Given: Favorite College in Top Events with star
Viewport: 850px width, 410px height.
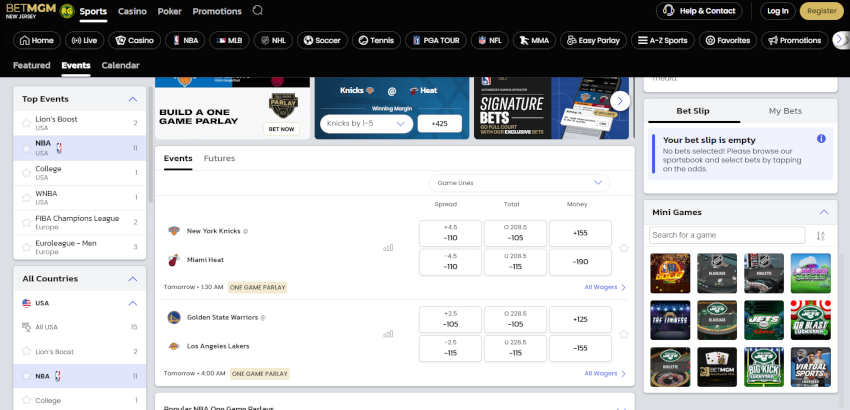Looking at the screenshot, I should click(26, 173).
